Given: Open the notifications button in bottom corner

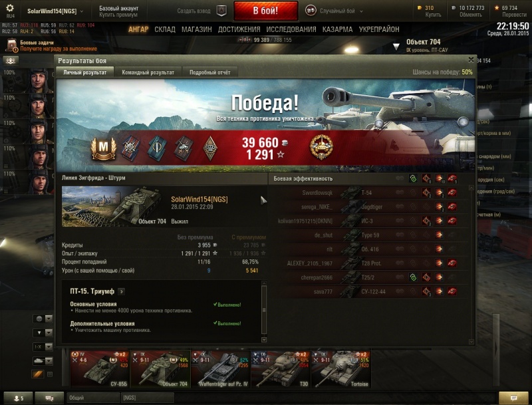Looking at the screenshot, I should click(x=513, y=398).
